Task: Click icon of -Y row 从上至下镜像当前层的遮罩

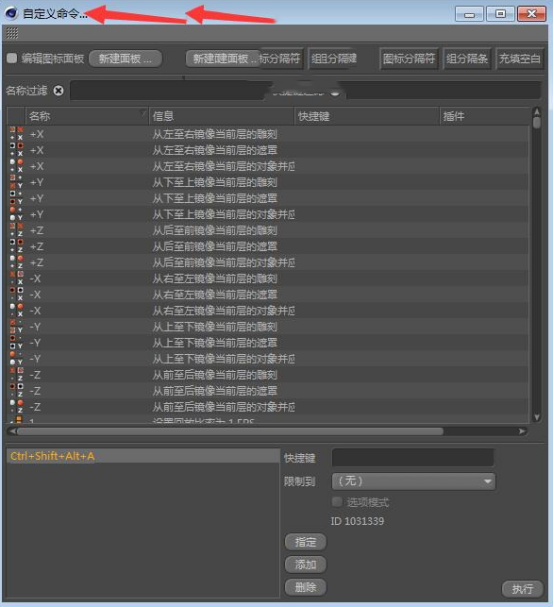Action: [16, 343]
